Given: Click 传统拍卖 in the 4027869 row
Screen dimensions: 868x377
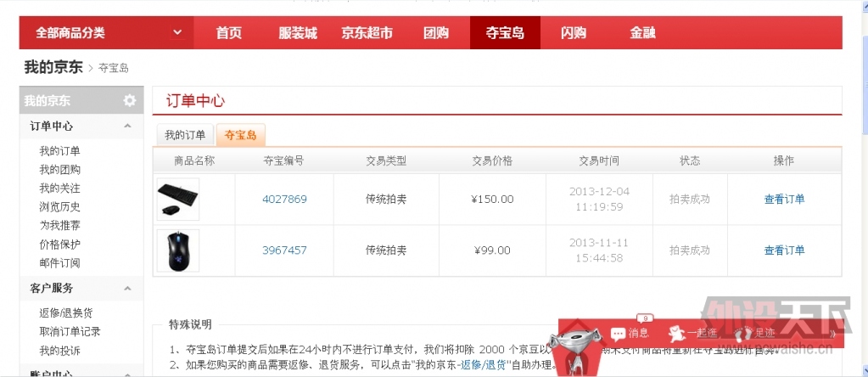Looking at the screenshot, I should click(386, 200).
